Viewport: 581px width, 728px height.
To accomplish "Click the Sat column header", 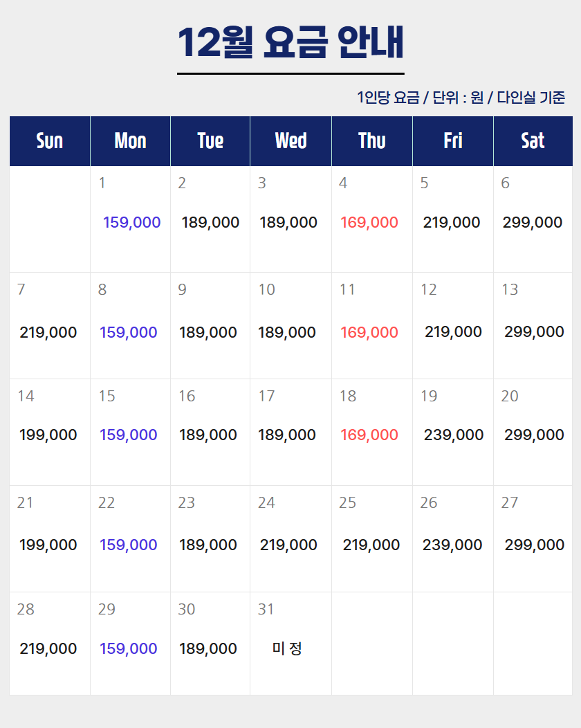I will [x=533, y=141].
